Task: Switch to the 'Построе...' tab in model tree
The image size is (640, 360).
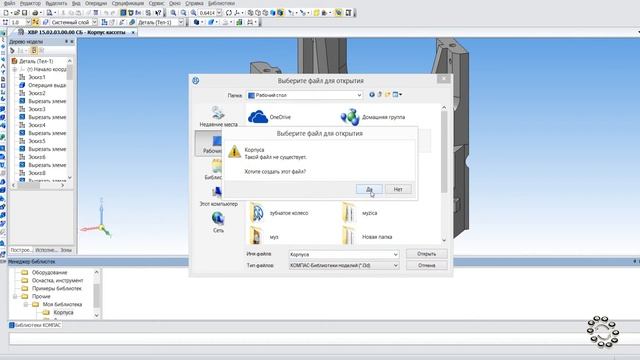Action: click(21, 250)
